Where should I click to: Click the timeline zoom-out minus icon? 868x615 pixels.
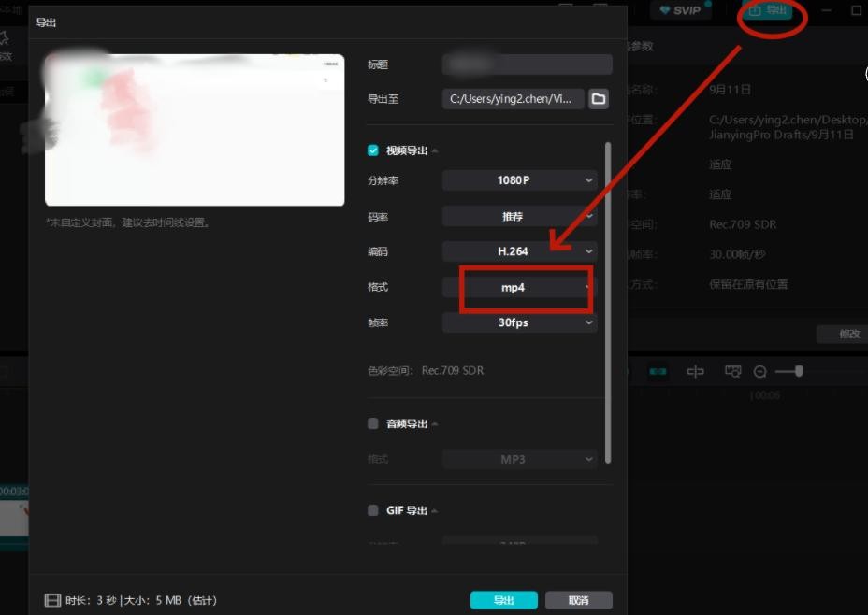coord(760,372)
